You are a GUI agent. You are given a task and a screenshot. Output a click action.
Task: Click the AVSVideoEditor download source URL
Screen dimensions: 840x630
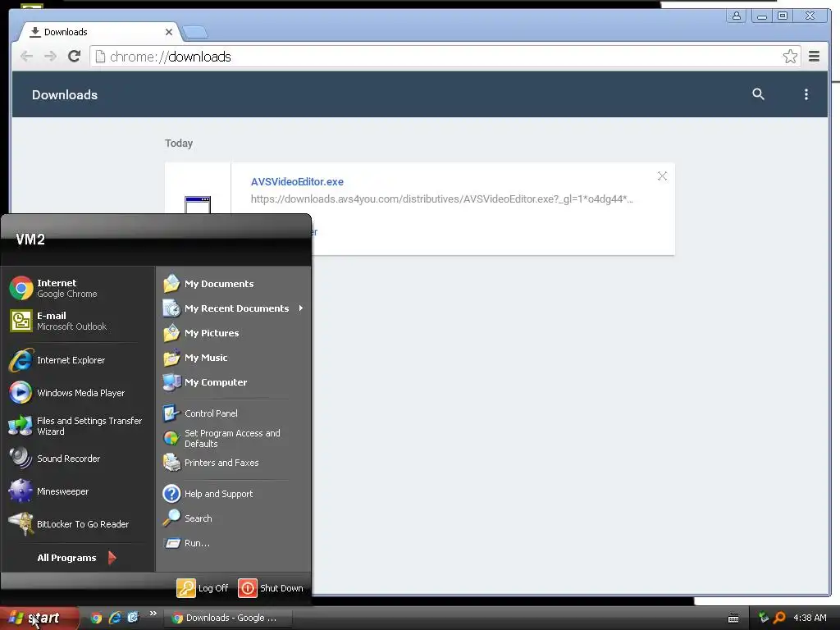click(x=441, y=199)
